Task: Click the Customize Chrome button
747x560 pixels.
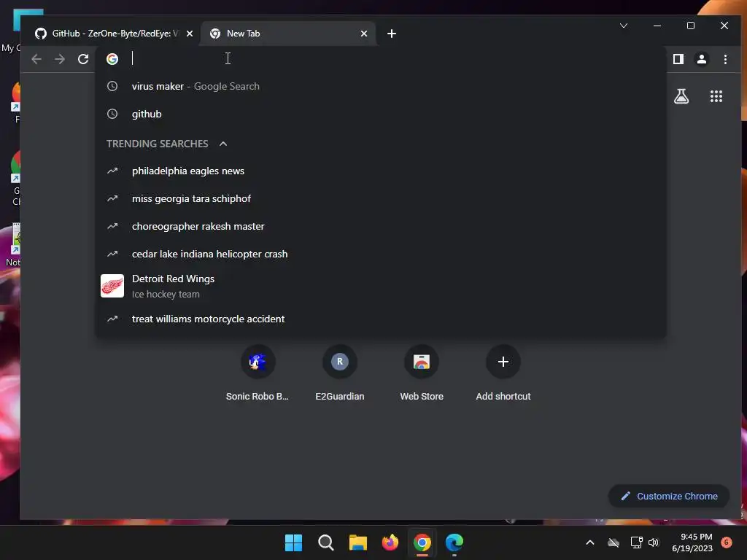Action: coord(669,496)
